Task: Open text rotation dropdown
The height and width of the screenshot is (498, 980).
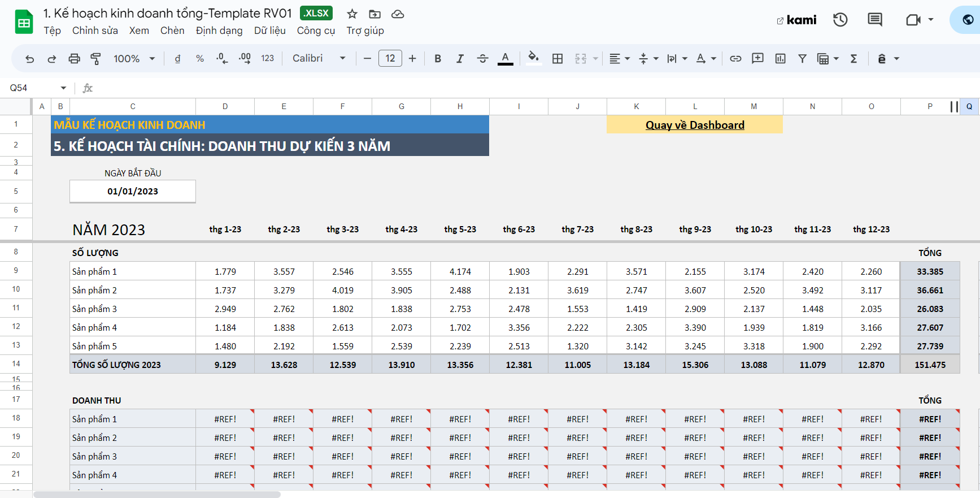Action: point(706,59)
